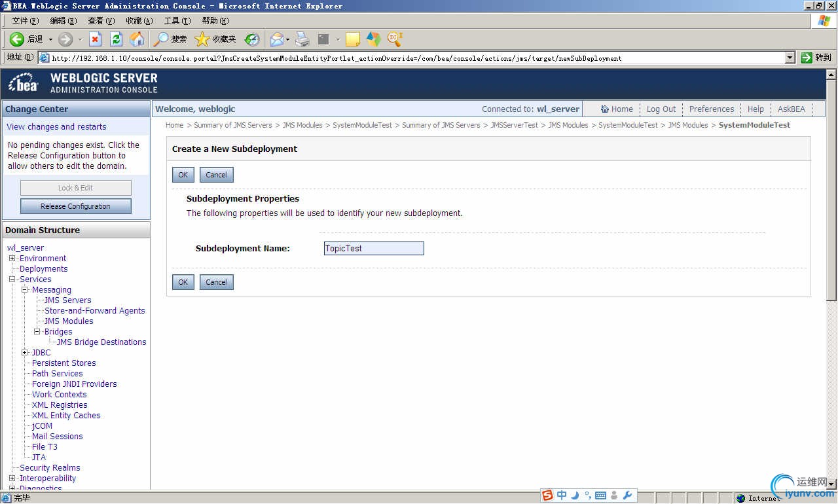This screenshot has height=504, width=838.
Task: Click the Subdeployment Name input field
Action: click(374, 248)
